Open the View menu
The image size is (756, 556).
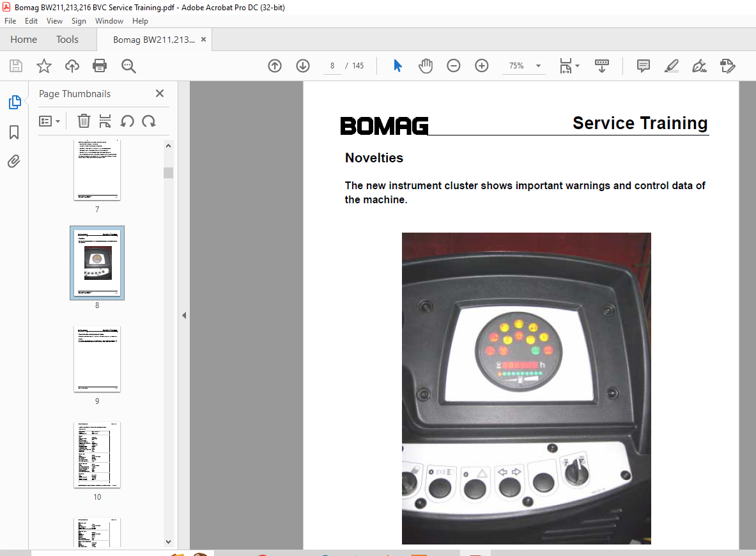(54, 20)
